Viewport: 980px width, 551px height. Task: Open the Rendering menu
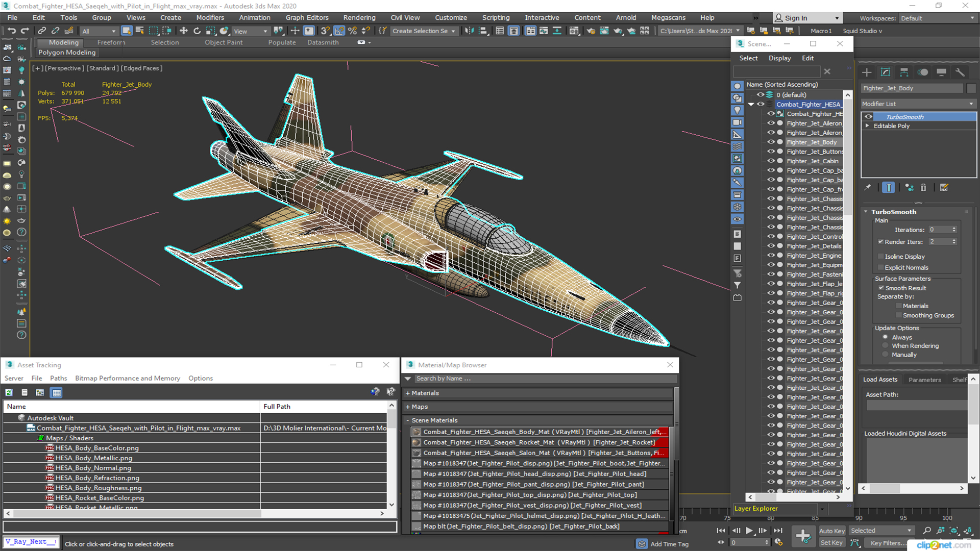pyautogui.click(x=359, y=17)
